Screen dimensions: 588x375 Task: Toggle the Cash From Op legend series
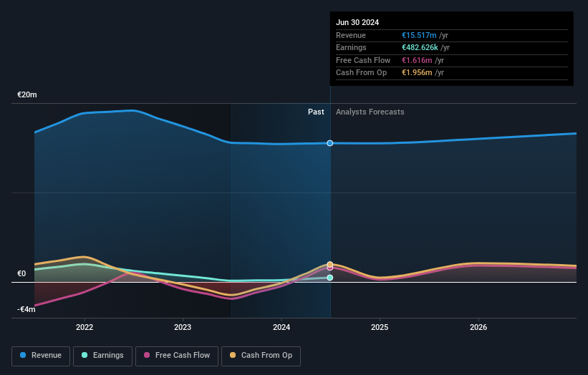pyautogui.click(x=261, y=356)
